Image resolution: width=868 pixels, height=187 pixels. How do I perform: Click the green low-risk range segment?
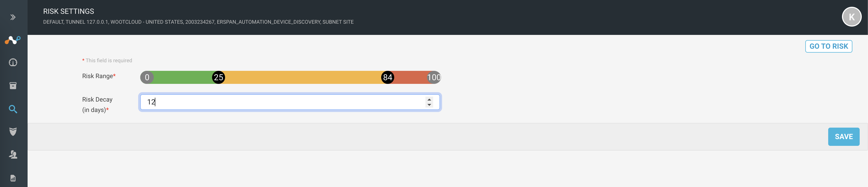point(183,77)
